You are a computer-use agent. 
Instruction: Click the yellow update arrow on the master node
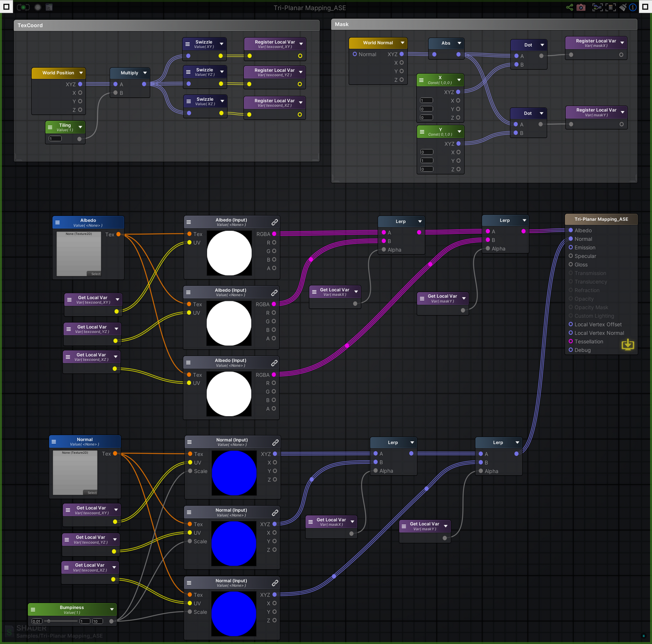tap(628, 345)
